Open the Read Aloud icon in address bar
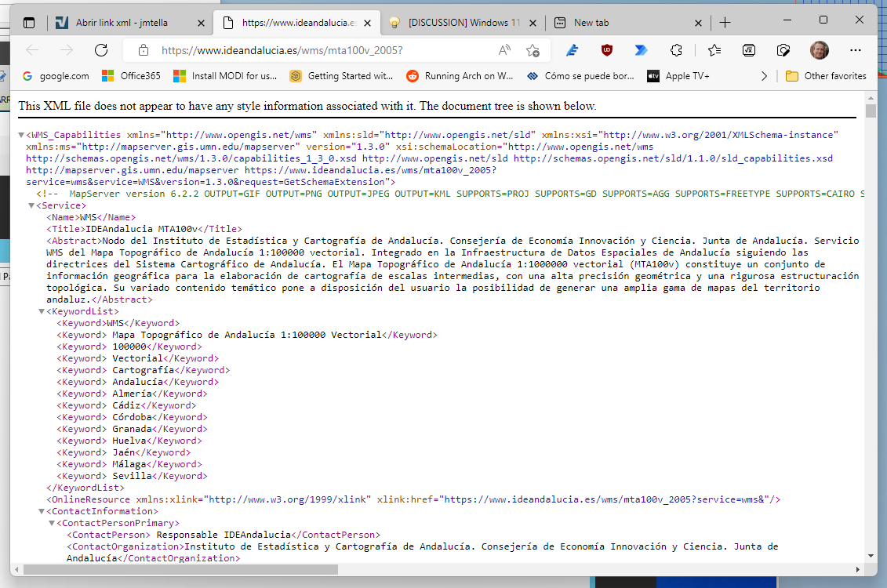The width and height of the screenshot is (887, 588). click(505, 50)
